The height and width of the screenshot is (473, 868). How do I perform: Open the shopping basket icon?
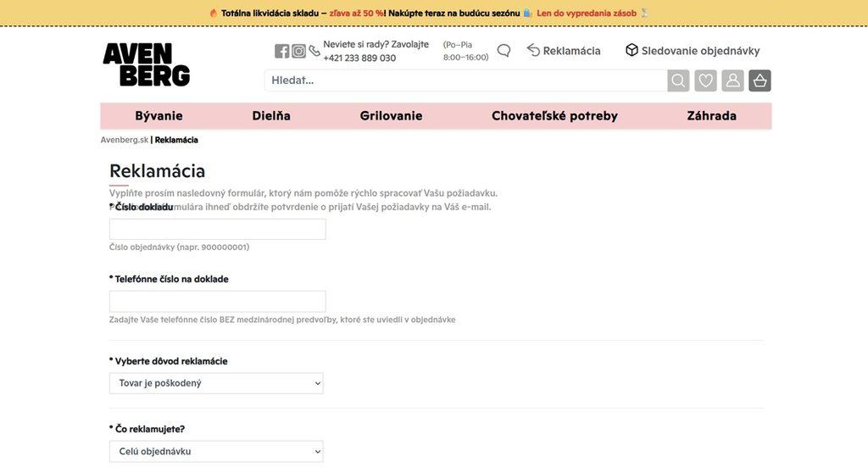coord(759,81)
